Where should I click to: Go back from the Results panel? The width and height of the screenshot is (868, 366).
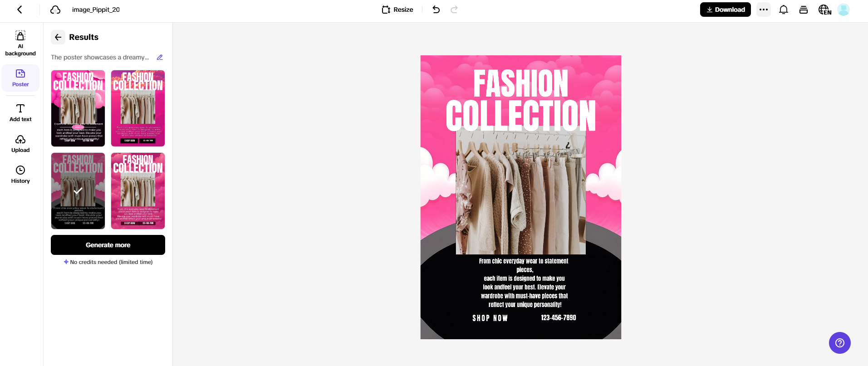click(x=58, y=37)
